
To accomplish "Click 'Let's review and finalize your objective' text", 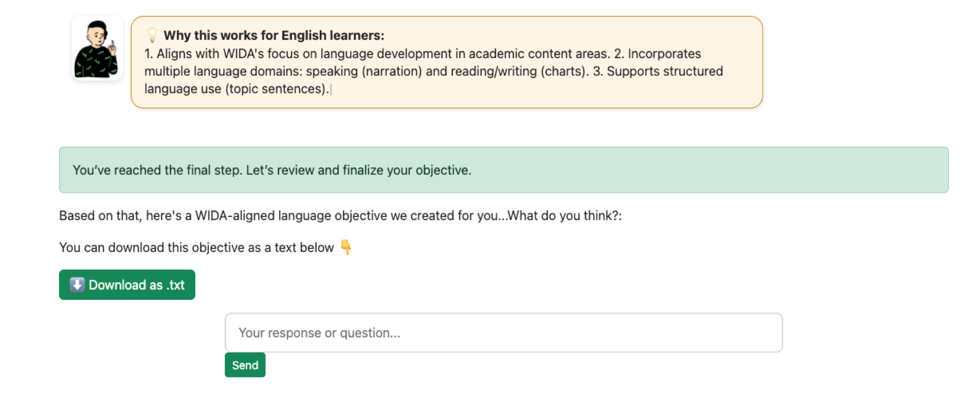I will coord(358,170).
